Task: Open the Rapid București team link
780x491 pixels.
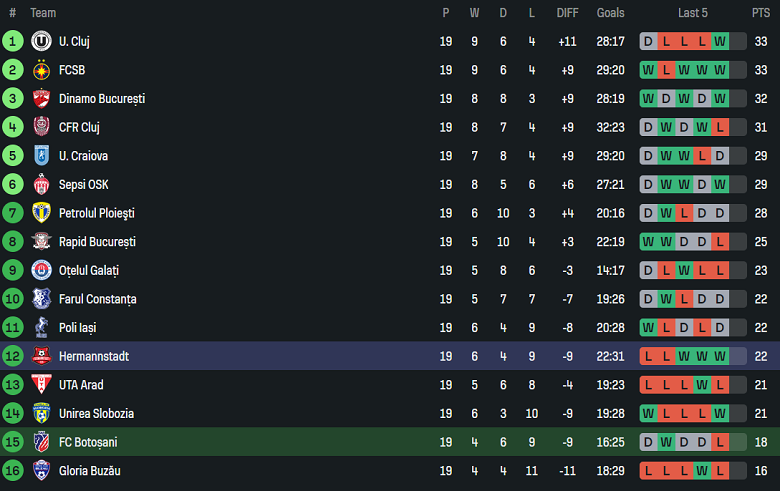Action: [x=98, y=242]
